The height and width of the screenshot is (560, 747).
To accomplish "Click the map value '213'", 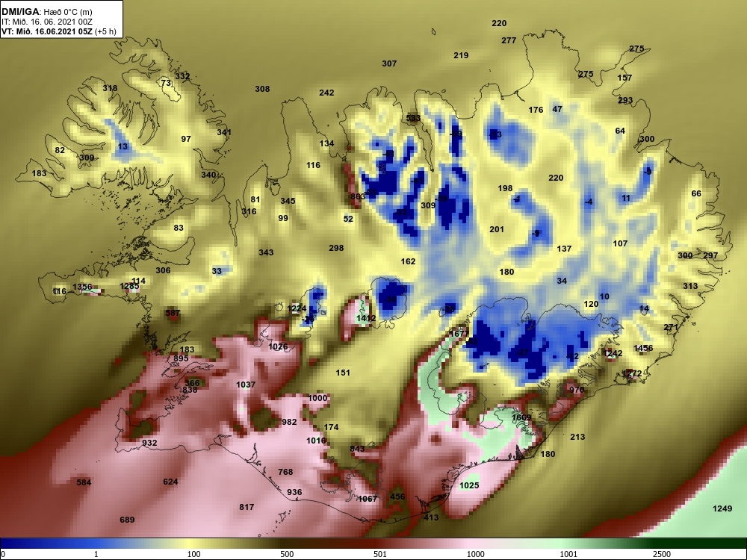I will [578, 437].
